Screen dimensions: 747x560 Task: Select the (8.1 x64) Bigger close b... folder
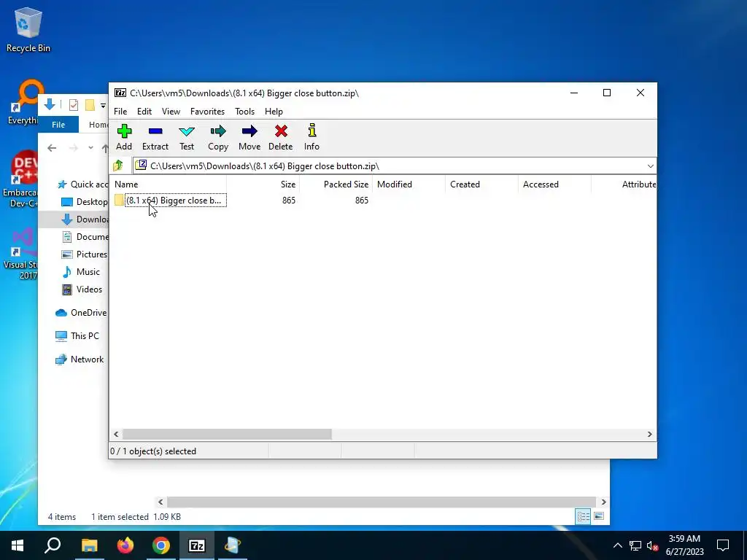tap(170, 201)
